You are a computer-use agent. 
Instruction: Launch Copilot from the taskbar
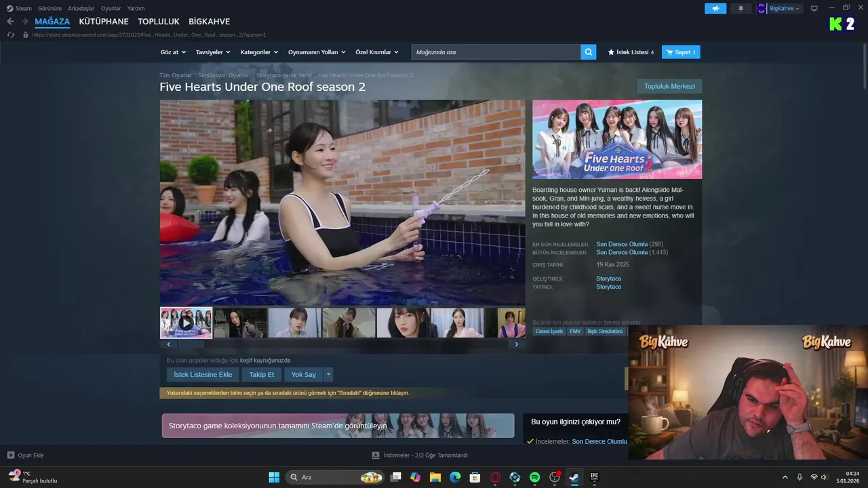pyautogui.click(x=416, y=477)
